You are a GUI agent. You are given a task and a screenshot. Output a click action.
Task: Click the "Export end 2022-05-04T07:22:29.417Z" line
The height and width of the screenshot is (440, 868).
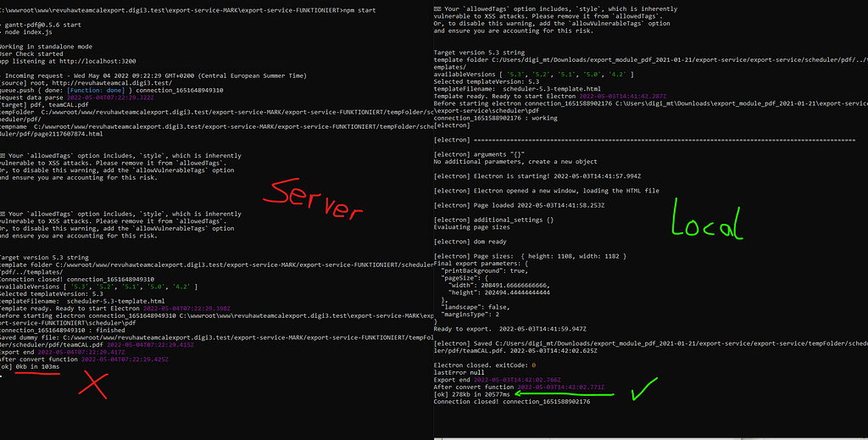[x=62, y=352]
